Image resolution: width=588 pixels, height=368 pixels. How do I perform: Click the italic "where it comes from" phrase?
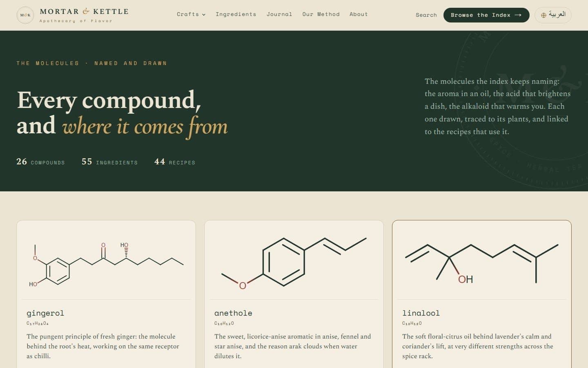tap(145, 126)
